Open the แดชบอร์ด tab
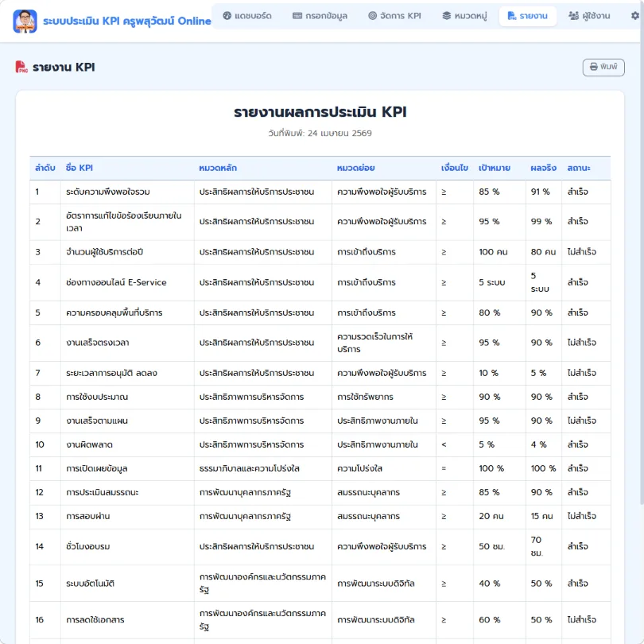This screenshot has width=644, height=644. (x=247, y=16)
